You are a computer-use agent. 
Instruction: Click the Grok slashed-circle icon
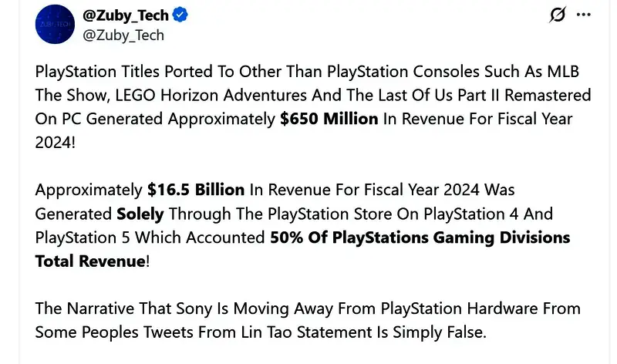558,15
